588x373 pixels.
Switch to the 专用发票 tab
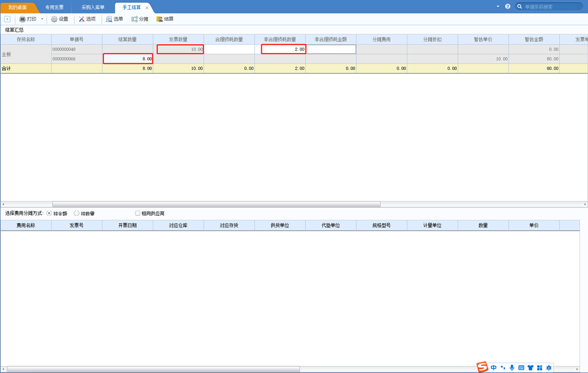[54, 7]
